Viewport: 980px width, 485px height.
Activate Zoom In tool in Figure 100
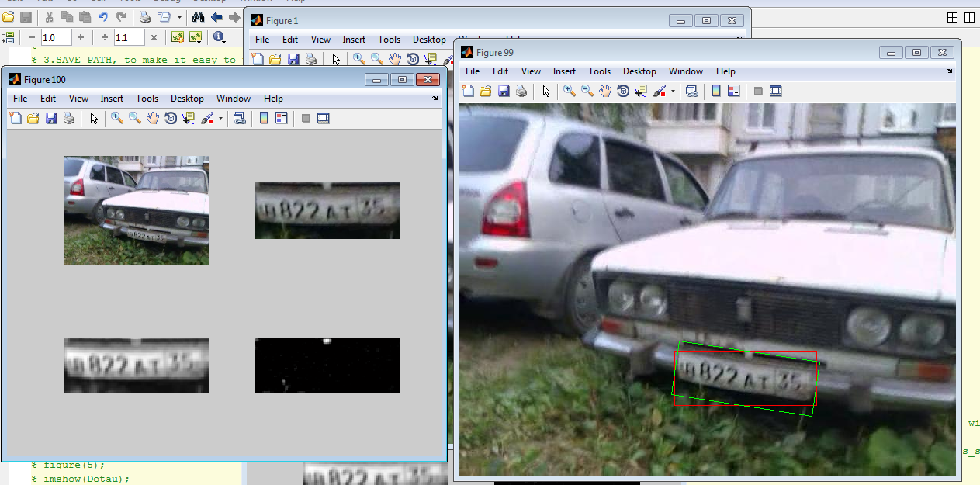click(117, 119)
